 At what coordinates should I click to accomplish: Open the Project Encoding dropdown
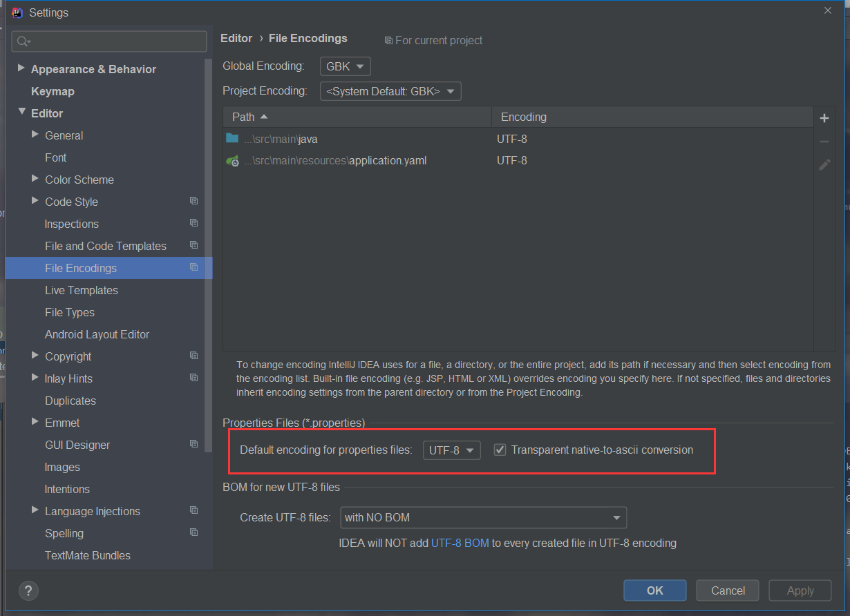click(x=390, y=91)
